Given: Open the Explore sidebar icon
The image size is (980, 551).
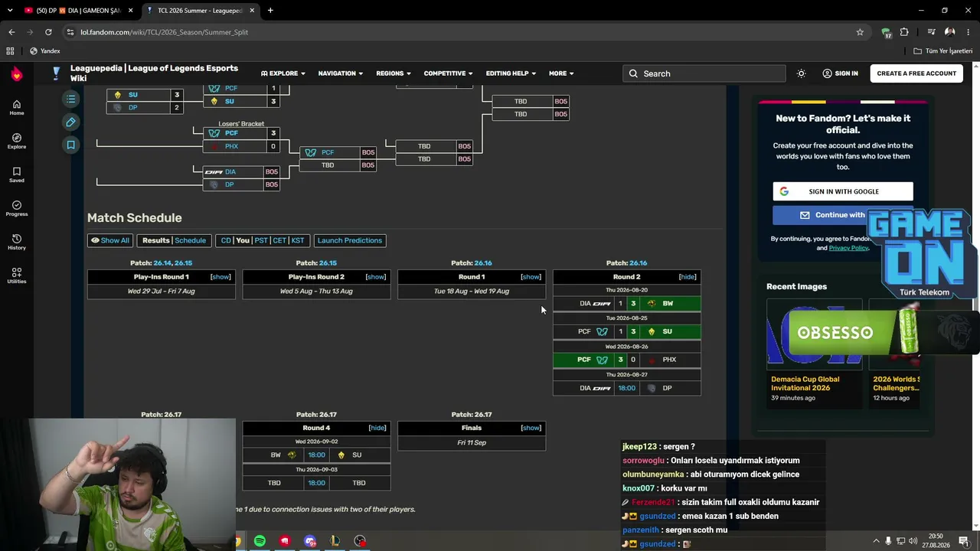Looking at the screenshot, I should (x=16, y=141).
